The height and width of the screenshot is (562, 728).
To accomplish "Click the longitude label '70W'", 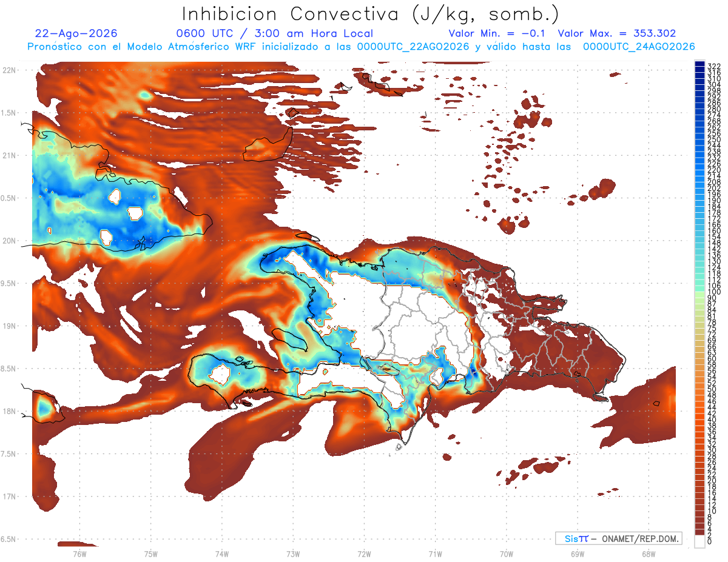I will pyautogui.click(x=507, y=554).
